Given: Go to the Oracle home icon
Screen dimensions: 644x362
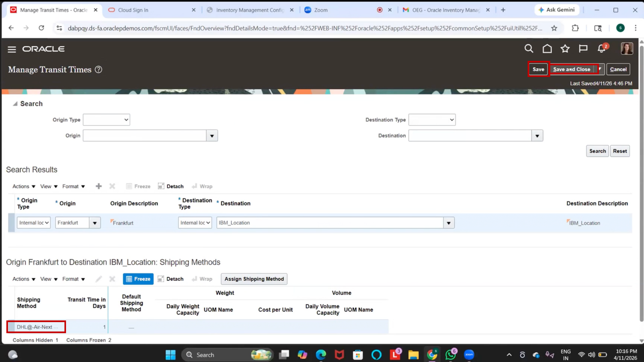Looking at the screenshot, I should (547, 49).
